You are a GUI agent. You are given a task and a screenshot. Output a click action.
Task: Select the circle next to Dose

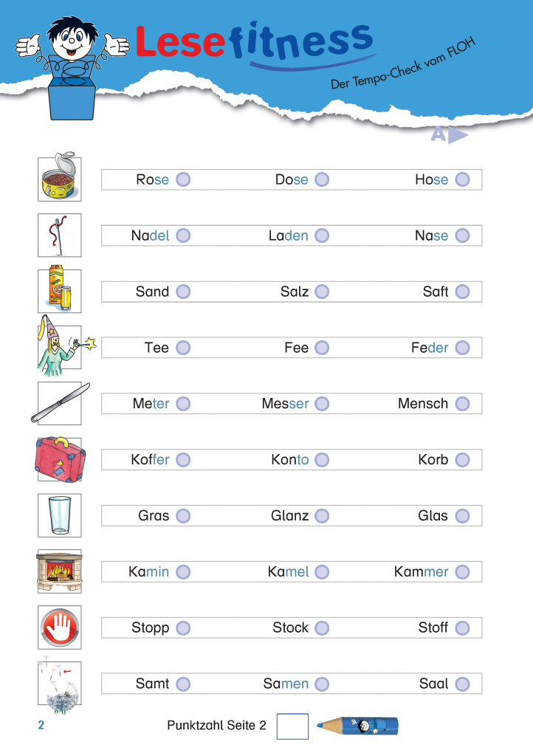click(322, 179)
